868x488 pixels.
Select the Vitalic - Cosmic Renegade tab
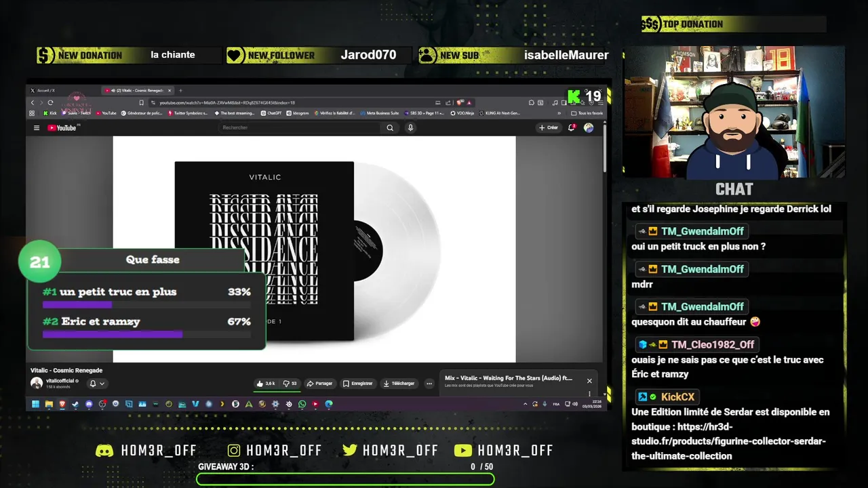point(136,90)
